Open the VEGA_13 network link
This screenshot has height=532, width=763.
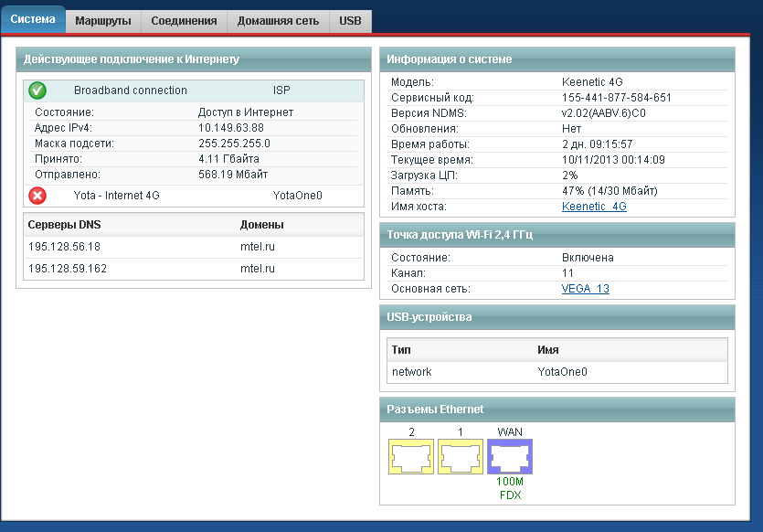586,289
